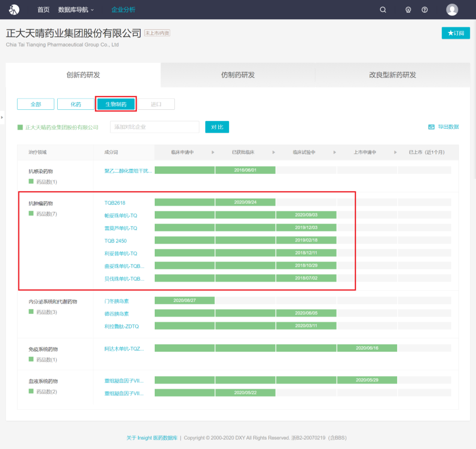Viewport: 476px width, 449px height.
Task: Click the 成分词 column header
Action: point(111,152)
